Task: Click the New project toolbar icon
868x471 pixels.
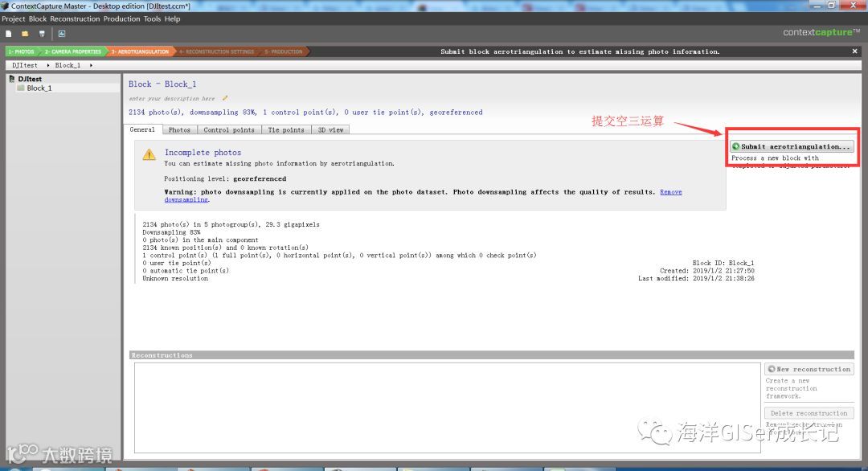Action: coord(8,34)
